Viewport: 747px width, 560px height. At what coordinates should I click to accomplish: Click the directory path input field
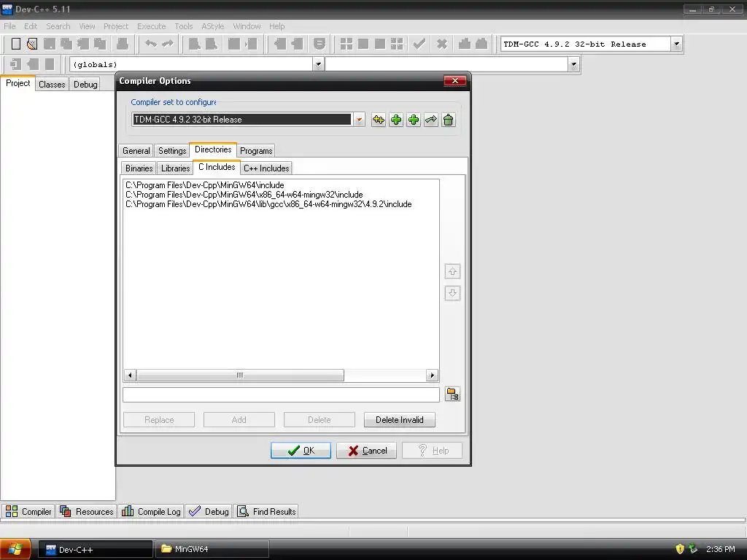click(281, 394)
